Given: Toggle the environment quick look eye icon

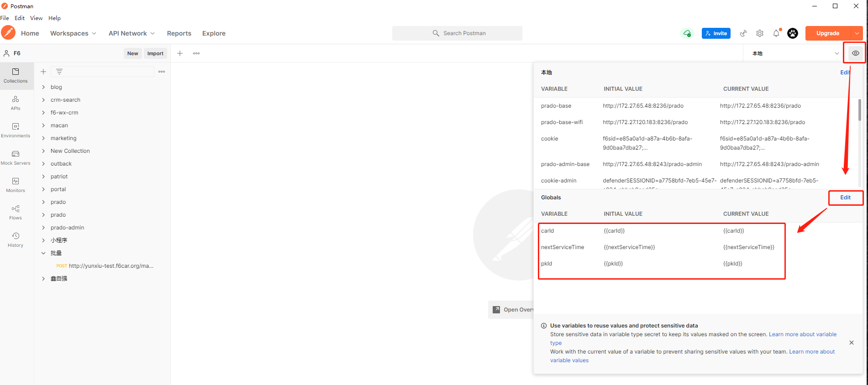Looking at the screenshot, I should coord(856,53).
